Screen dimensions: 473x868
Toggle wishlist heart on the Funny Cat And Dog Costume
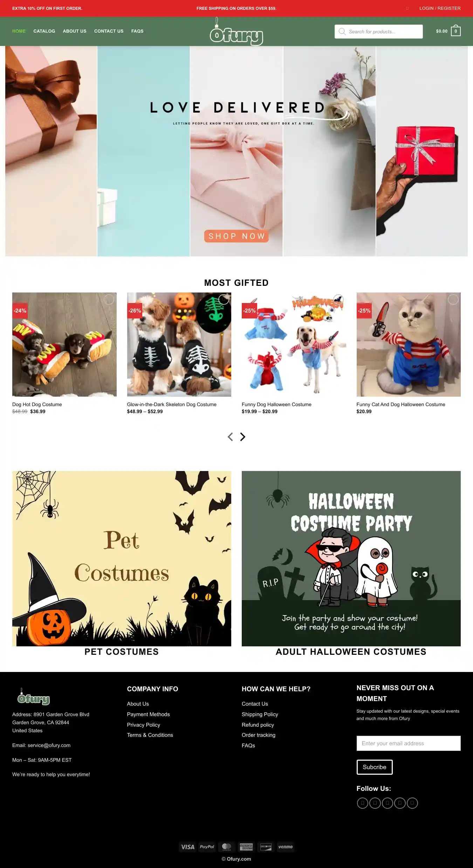pyautogui.click(x=453, y=299)
